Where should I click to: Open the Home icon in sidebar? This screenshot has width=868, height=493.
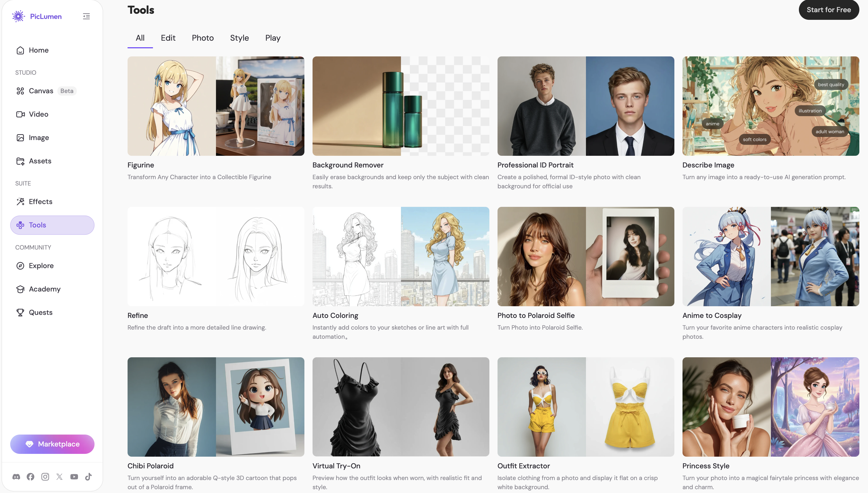[x=20, y=50]
